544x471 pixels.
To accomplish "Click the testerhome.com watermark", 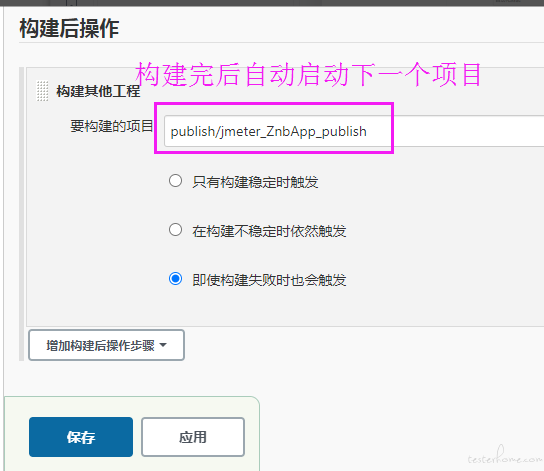I will 504,456.
